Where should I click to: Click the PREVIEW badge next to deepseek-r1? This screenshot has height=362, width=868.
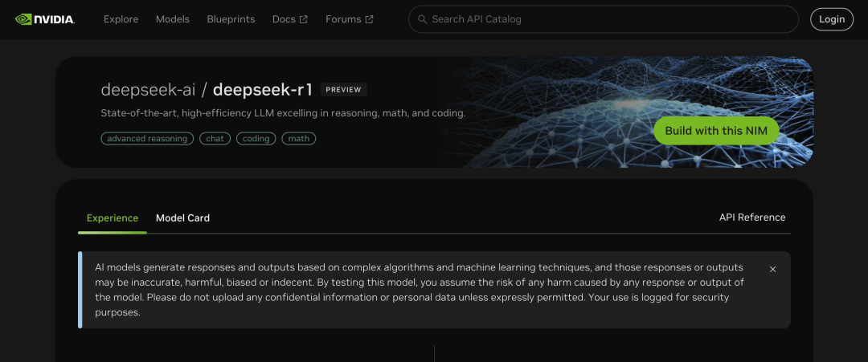(x=344, y=90)
